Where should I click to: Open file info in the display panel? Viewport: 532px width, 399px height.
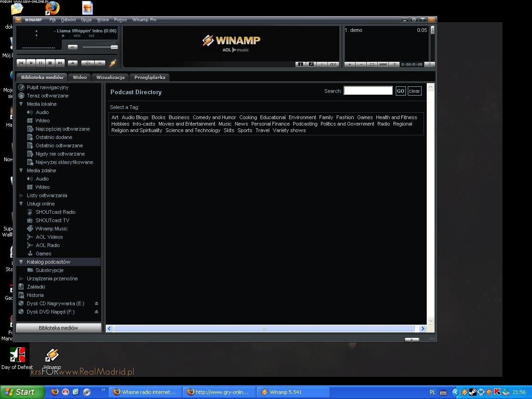(300, 64)
